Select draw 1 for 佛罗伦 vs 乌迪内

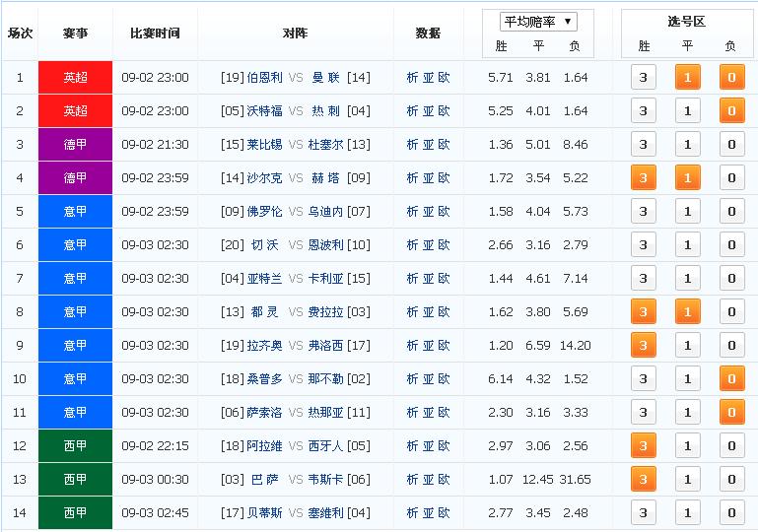tap(687, 211)
